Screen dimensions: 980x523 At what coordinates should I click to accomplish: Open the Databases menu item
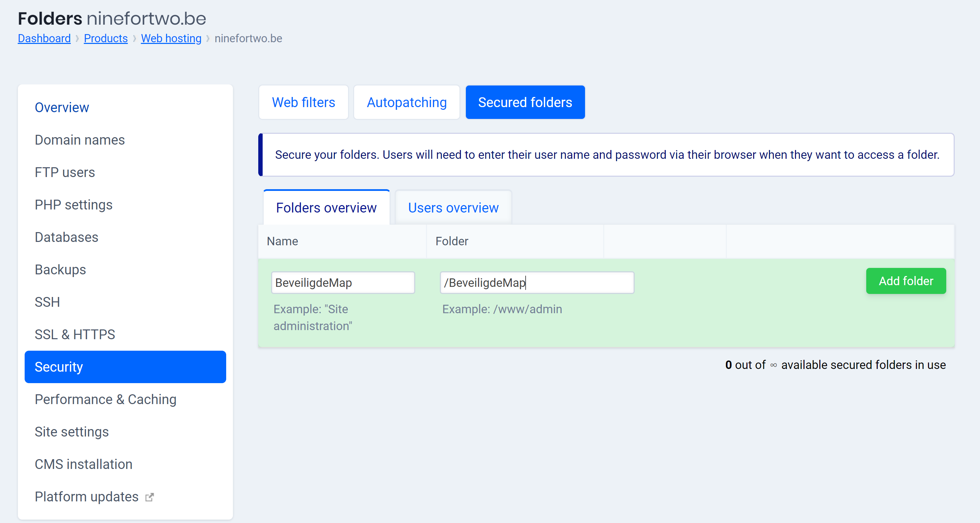pyautogui.click(x=66, y=237)
